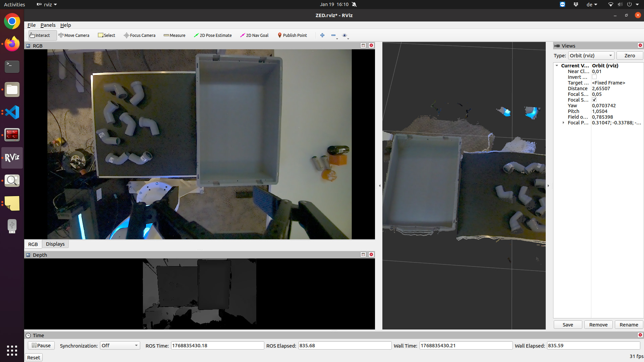This screenshot has height=362, width=644.
Task: Activate the 2D Nav Goal tool
Action: 254,35
